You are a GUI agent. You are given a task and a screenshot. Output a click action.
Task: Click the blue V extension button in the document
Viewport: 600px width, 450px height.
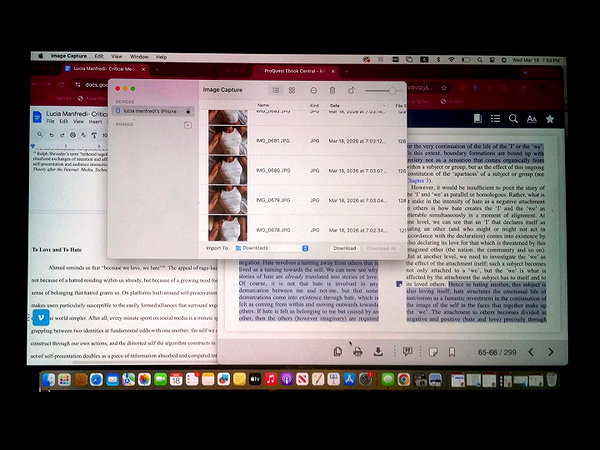[x=41, y=318]
